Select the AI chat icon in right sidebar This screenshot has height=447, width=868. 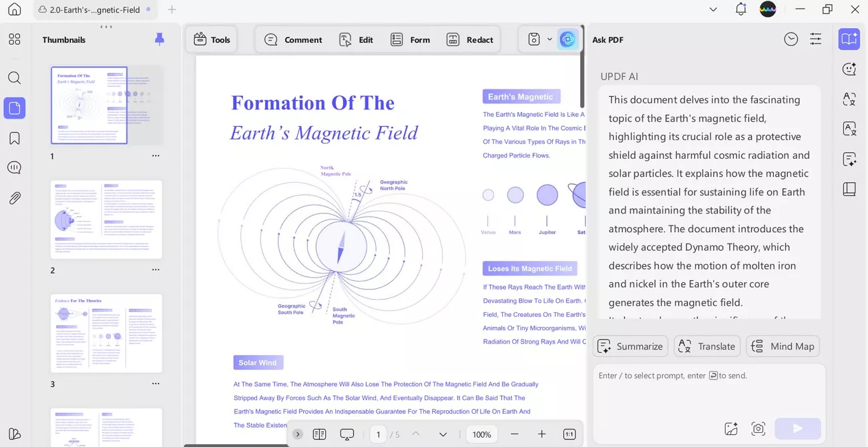(849, 69)
